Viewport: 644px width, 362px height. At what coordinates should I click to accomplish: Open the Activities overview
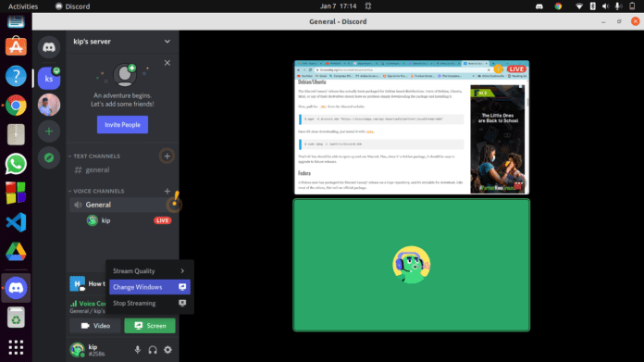click(x=23, y=6)
